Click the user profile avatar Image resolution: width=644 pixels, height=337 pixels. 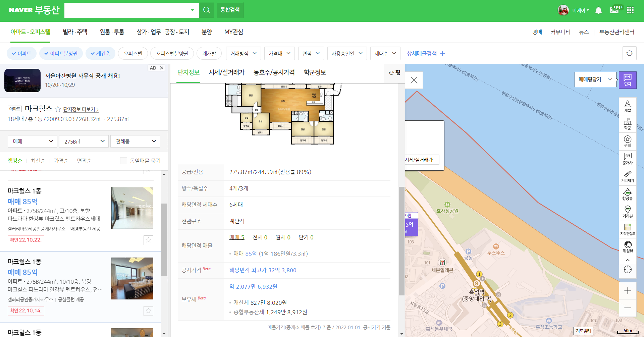563,10
